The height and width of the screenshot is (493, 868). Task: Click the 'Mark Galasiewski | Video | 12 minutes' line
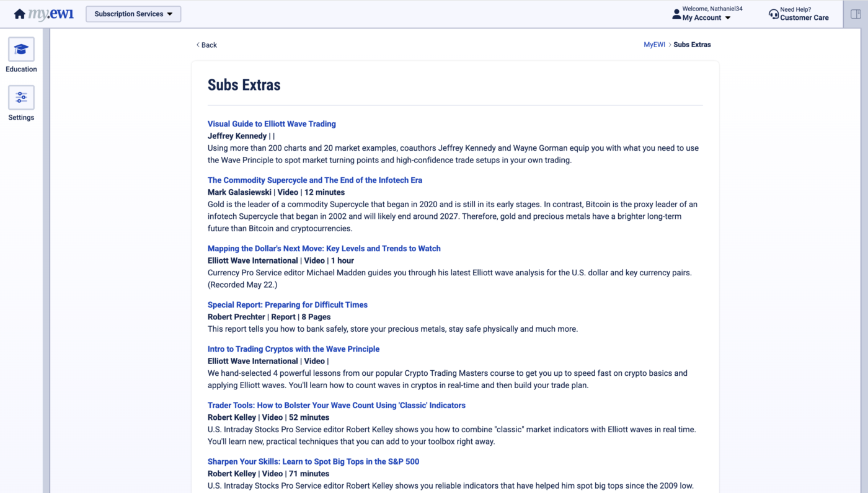coord(276,193)
